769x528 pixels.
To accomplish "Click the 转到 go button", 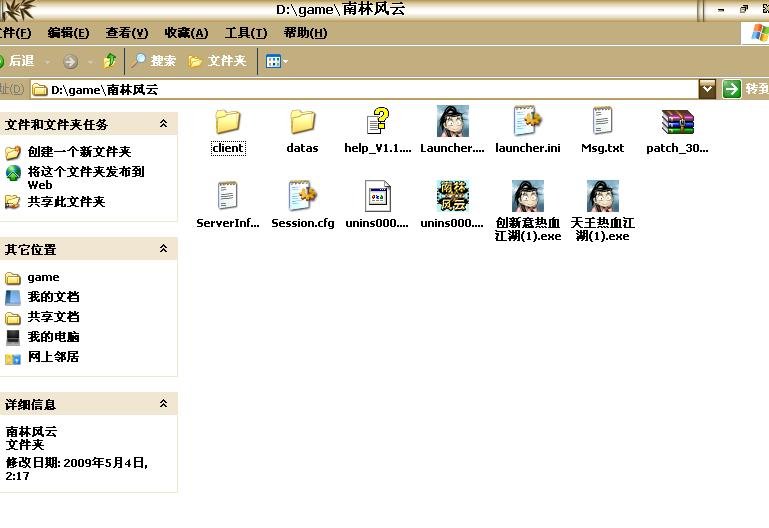I will [745, 89].
